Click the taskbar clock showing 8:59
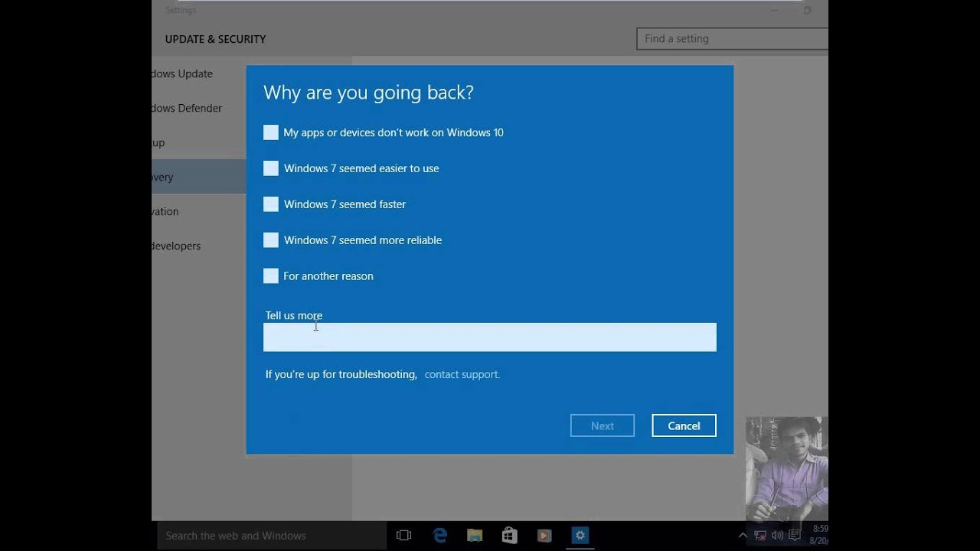This screenshot has height=551, width=980. (x=819, y=534)
